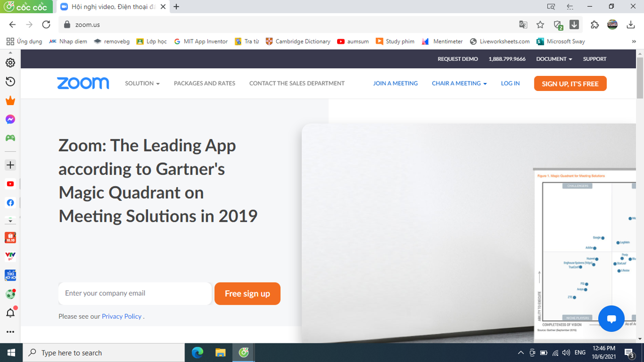Expand the SOLUTION dropdown menu
644x362 pixels.
click(x=142, y=83)
